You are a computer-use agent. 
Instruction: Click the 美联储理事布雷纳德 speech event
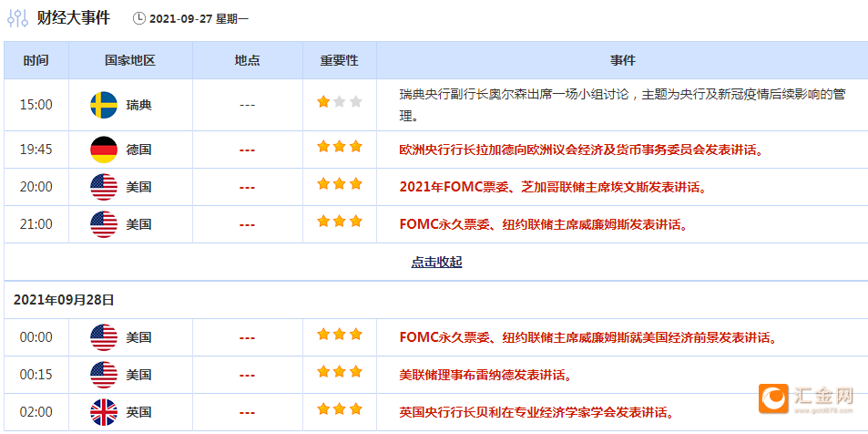[485, 376]
